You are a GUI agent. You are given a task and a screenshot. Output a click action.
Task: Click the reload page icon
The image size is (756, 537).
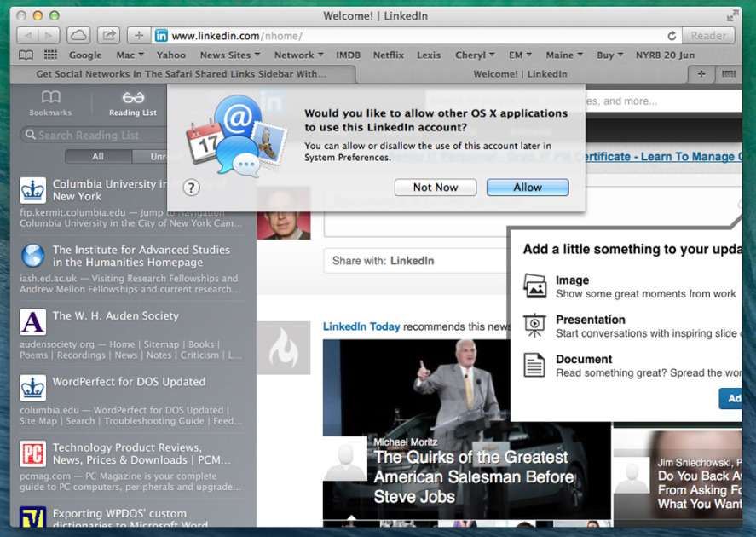tap(672, 36)
